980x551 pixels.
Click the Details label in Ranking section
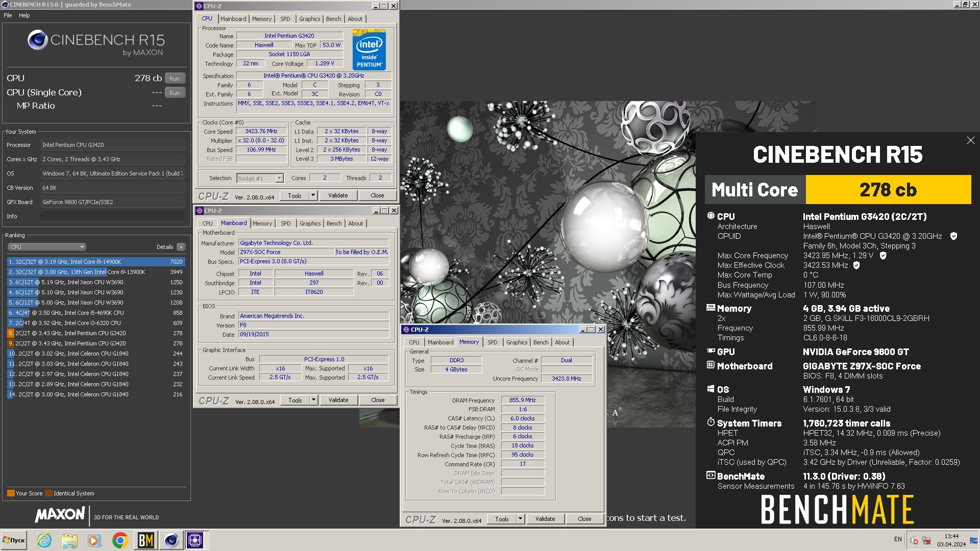click(x=165, y=247)
